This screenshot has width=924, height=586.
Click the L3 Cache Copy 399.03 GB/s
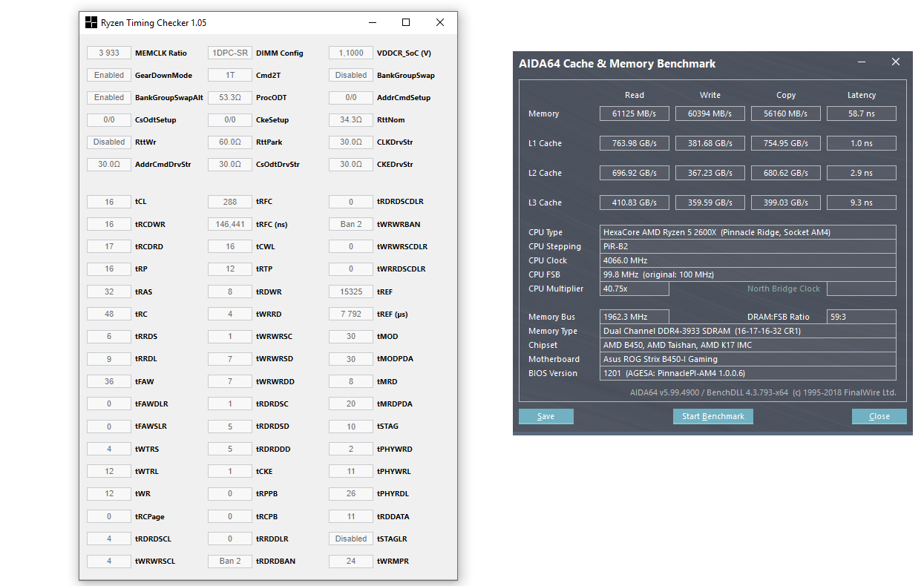(x=786, y=203)
